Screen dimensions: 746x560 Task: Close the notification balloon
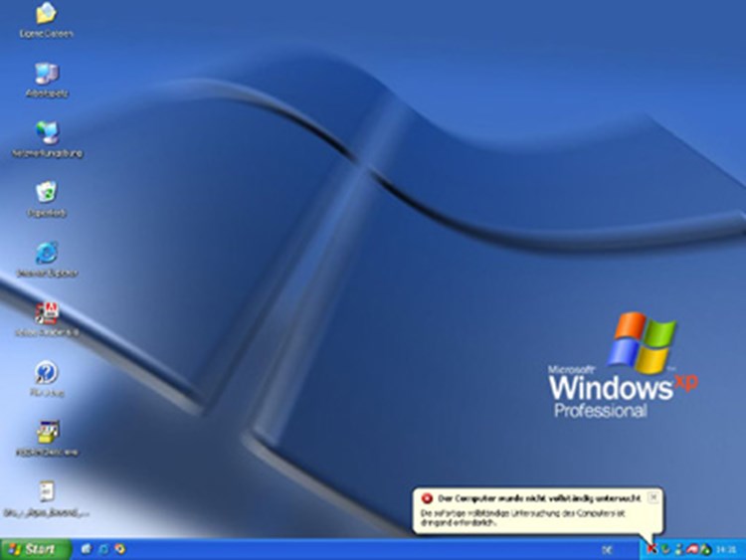pyautogui.click(x=653, y=497)
